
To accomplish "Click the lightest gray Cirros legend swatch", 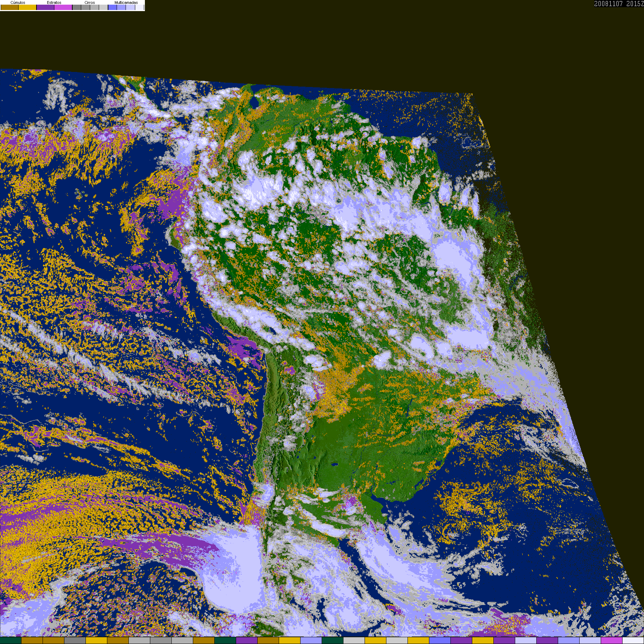I will pos(103,7).
